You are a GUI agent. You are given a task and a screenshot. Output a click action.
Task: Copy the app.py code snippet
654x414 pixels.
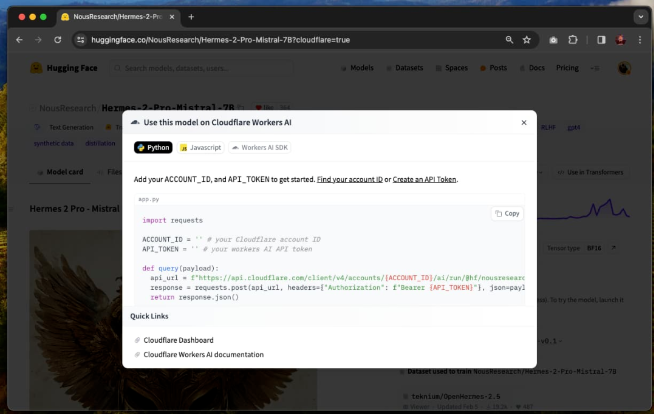tap(507, 213)
